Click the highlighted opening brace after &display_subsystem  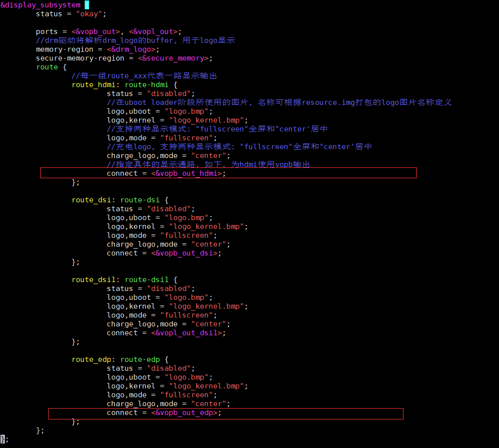point(87,5)
